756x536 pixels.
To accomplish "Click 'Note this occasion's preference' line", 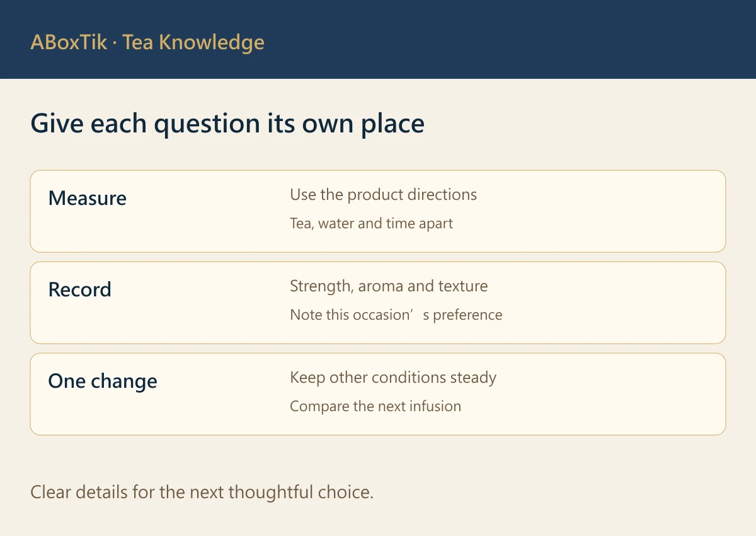I will (396, 315).
